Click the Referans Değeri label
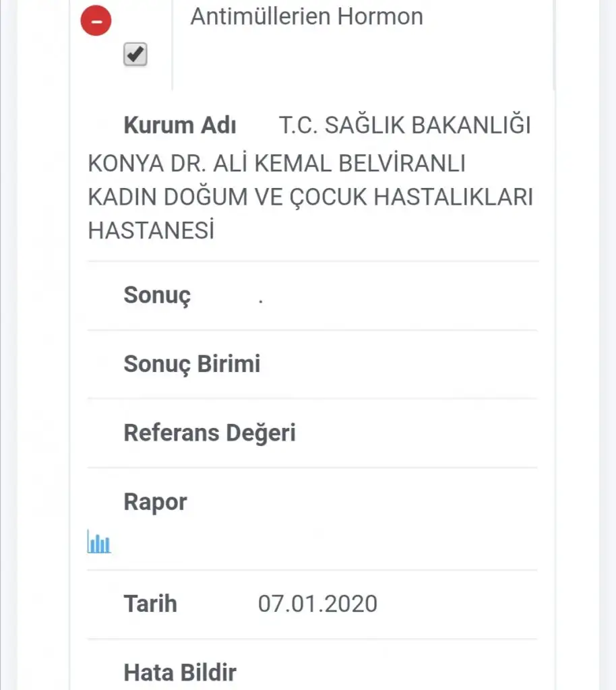Viewport: 616px width, 690px height. [210, 433]
